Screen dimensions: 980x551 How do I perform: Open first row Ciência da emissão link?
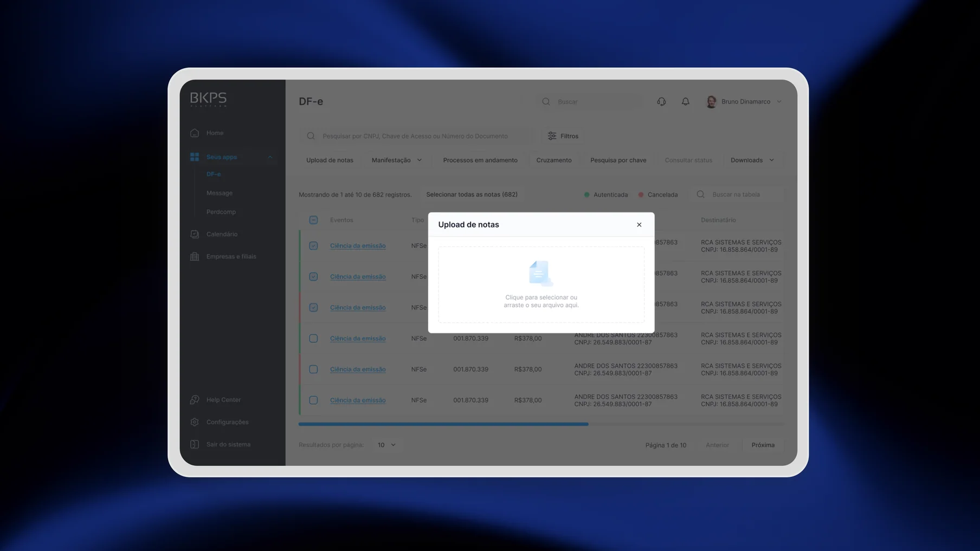click(358, 246)
